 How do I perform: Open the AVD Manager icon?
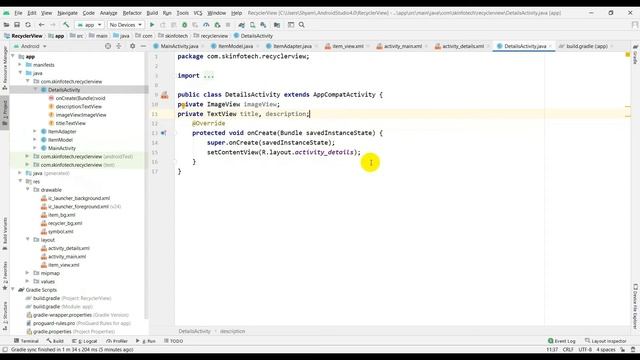(253, 25)
